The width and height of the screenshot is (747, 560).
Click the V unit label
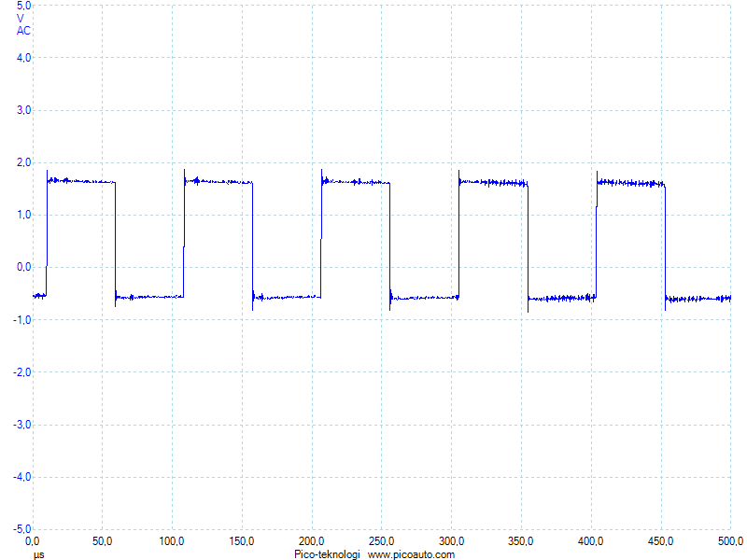pyautogui.click(x=20, y=19)
